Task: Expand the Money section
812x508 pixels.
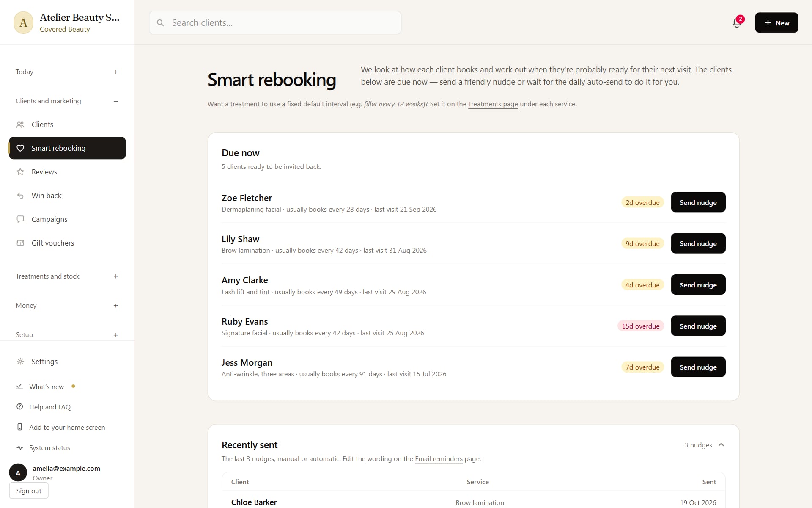Action: tap(116, 306)
